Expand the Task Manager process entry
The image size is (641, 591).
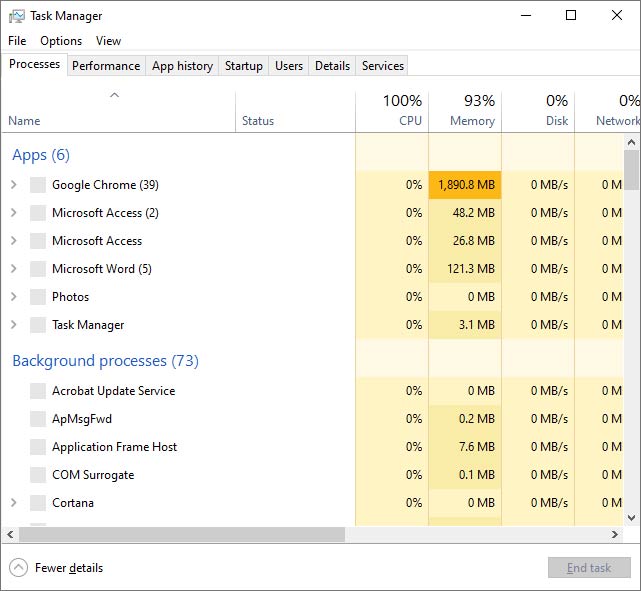tap(13, 325)
